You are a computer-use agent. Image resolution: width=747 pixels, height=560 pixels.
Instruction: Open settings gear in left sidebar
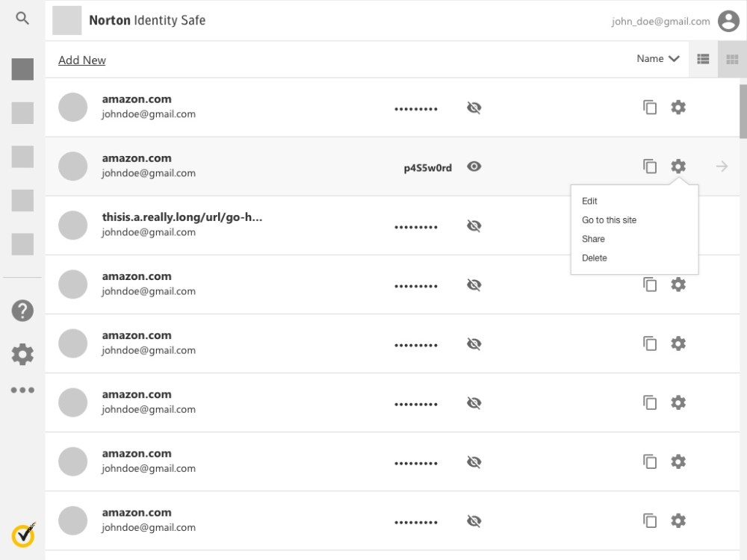[x=22, y=355]
